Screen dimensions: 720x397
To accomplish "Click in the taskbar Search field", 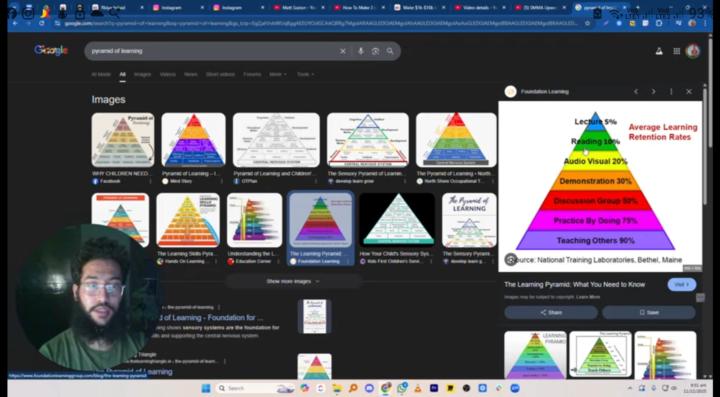I will (255, 388).
